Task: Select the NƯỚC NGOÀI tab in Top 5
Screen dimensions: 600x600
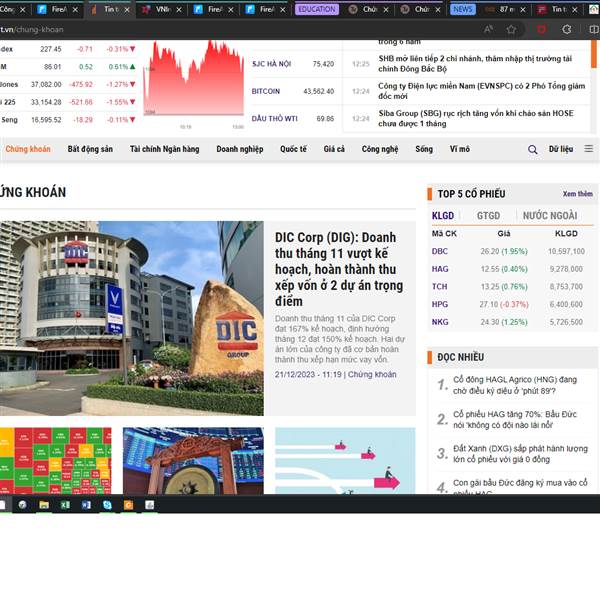Action: coord(550,216)
